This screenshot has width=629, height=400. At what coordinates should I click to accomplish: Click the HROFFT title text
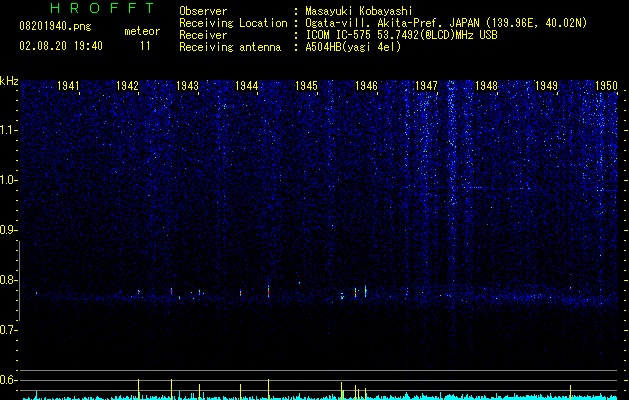click(x=102, y=8)
